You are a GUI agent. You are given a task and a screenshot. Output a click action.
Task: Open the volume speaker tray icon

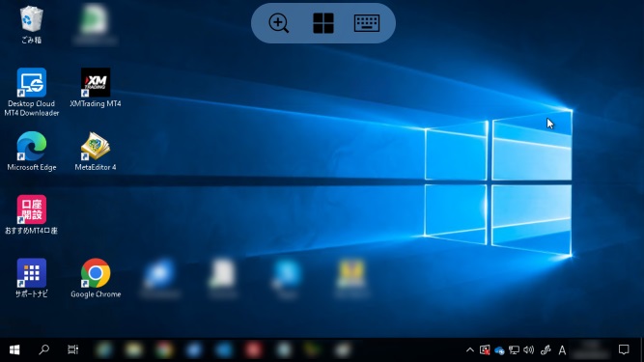tap(528, 350)
